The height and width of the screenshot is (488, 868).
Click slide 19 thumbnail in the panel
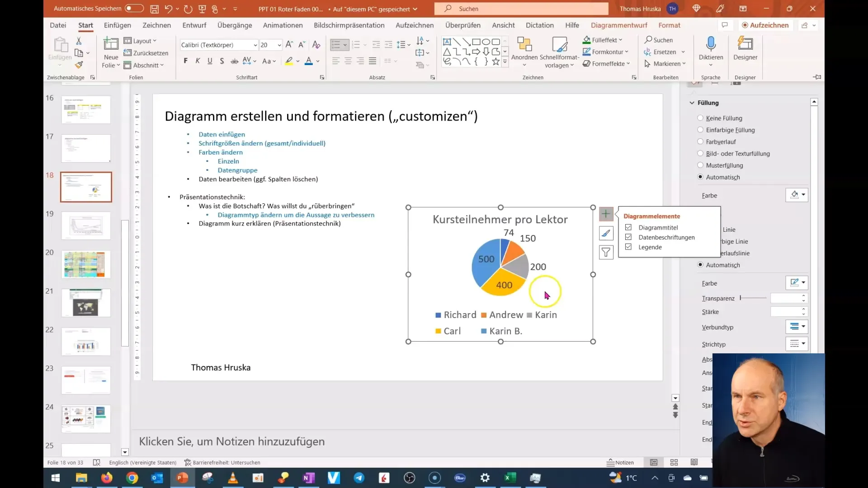[86, 225]
